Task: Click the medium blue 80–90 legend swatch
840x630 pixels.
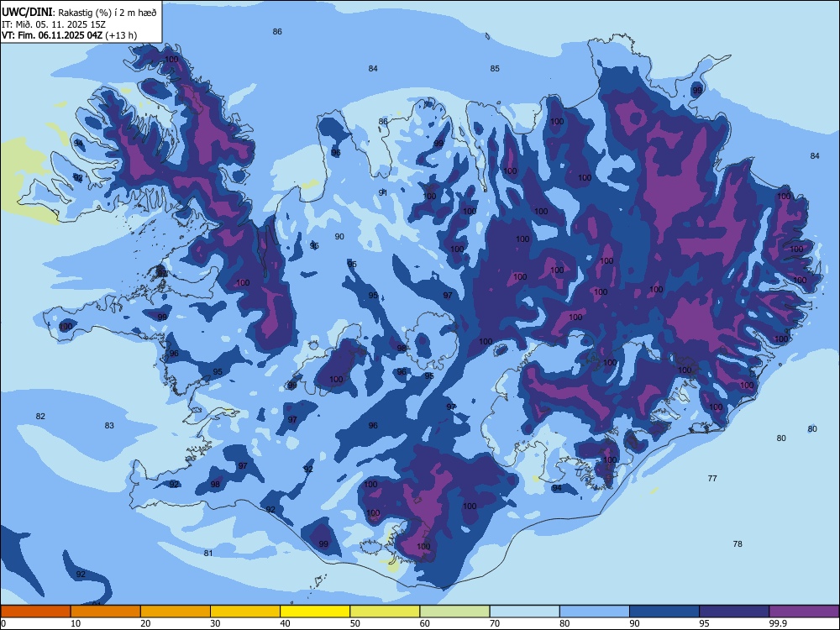Action: pos(595,612)
